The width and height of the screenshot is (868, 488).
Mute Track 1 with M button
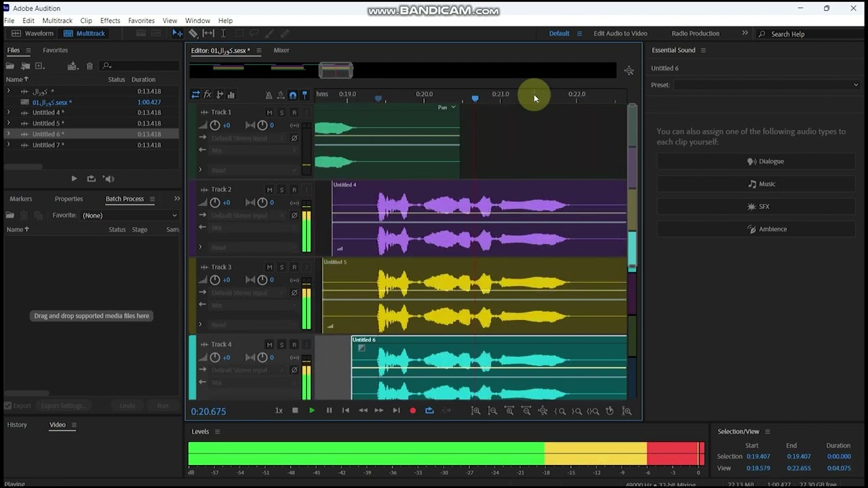(269, 113)
